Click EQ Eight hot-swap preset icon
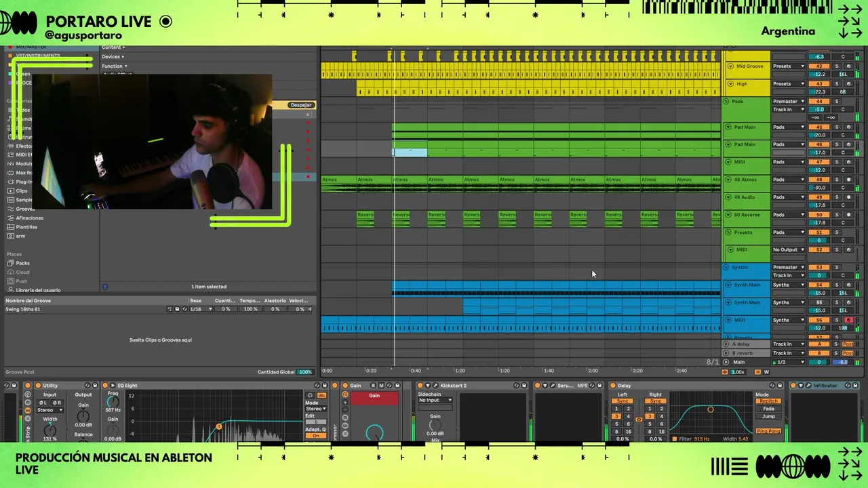868x488 pixels. 317,385
